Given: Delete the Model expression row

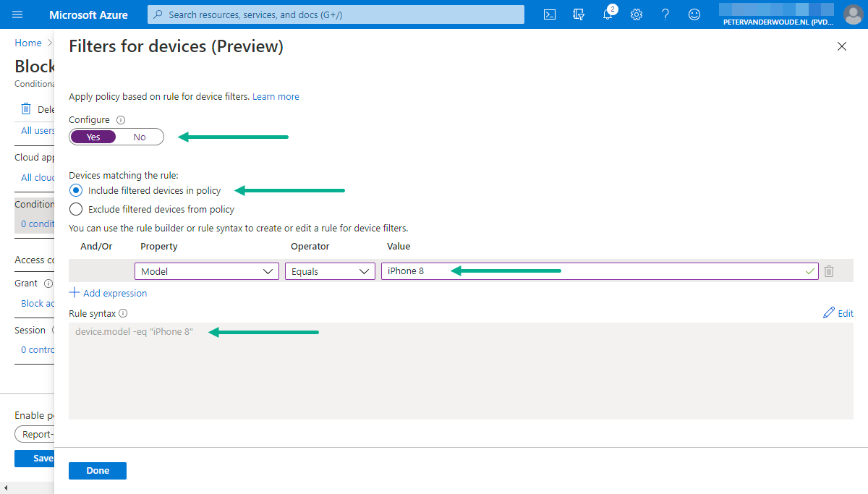Looking at the screenshot, I should 829,271.
